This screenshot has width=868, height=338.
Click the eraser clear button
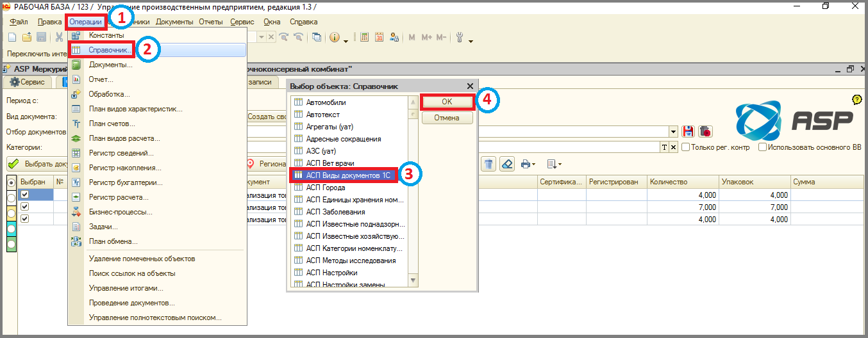pos(506,164)
